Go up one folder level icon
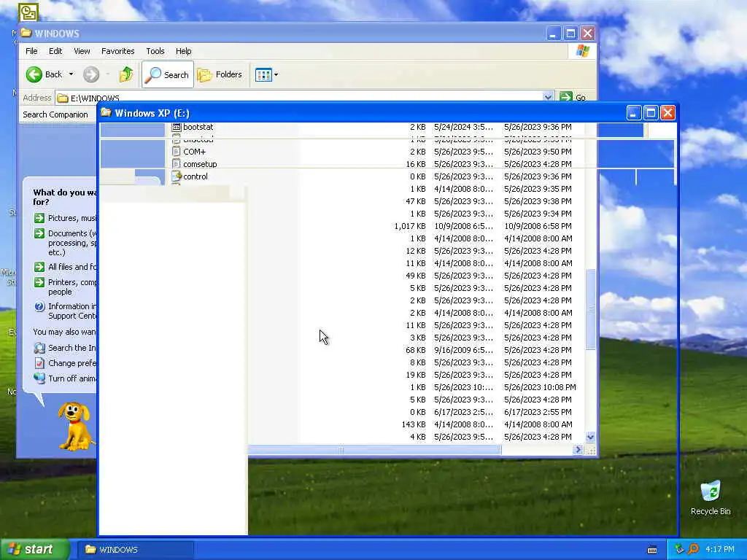The width and height of the screenshot is (747, 560). [x=126, y=74]
